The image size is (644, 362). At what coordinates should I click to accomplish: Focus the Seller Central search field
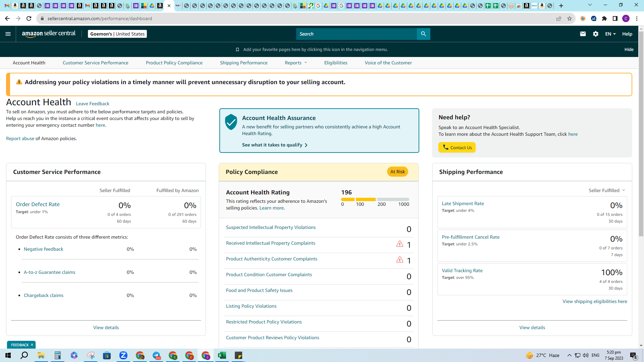coord(357,34)
